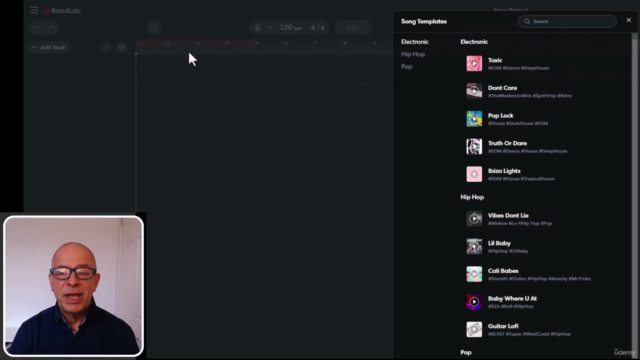Play the Dont Care template preview
This screenshot has width=640, height=360.
474,91
